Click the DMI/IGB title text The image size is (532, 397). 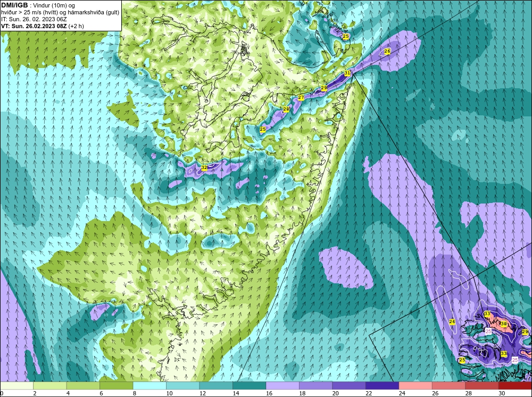click(14, 5)
